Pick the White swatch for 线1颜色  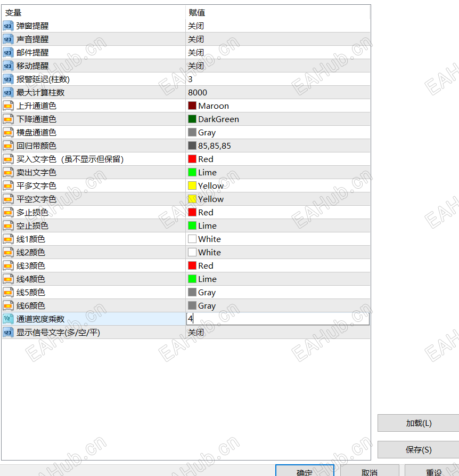(192, 239)
